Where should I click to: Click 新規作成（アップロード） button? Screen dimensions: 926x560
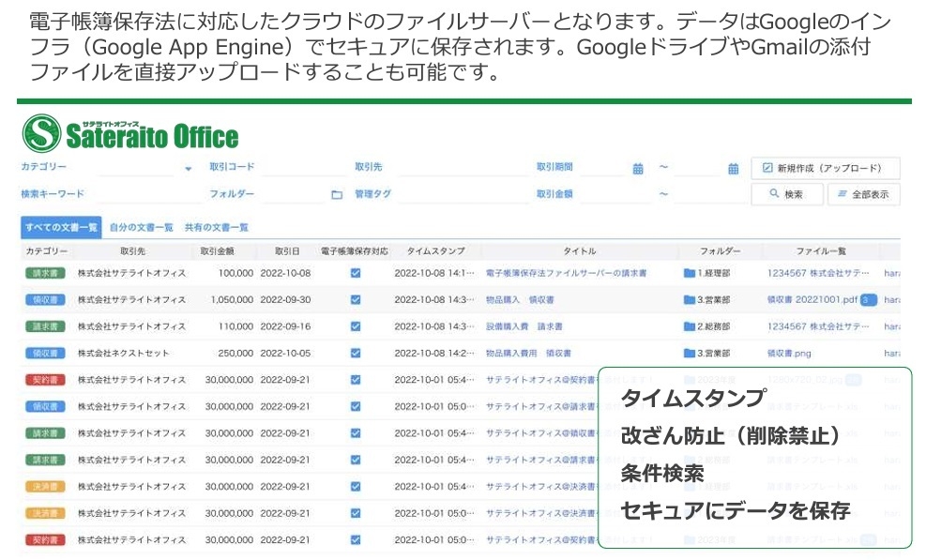coord(826,168)
